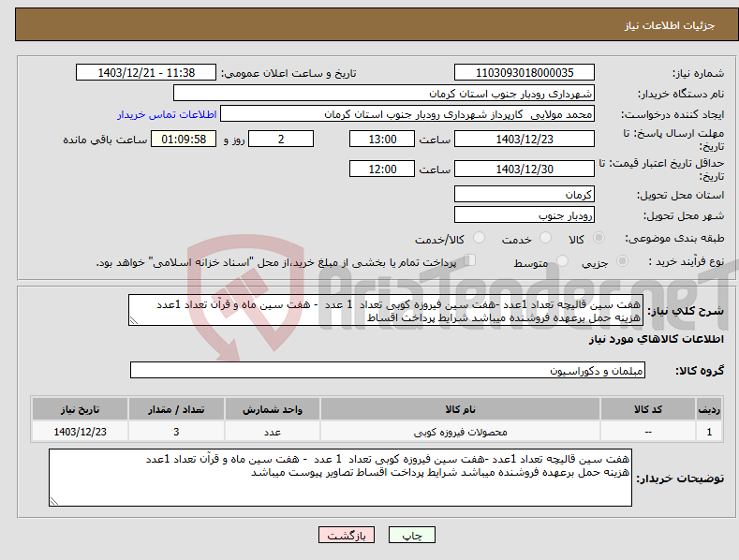Click the محصولات فیروزه کوبی table cell

tap(460, 432)
